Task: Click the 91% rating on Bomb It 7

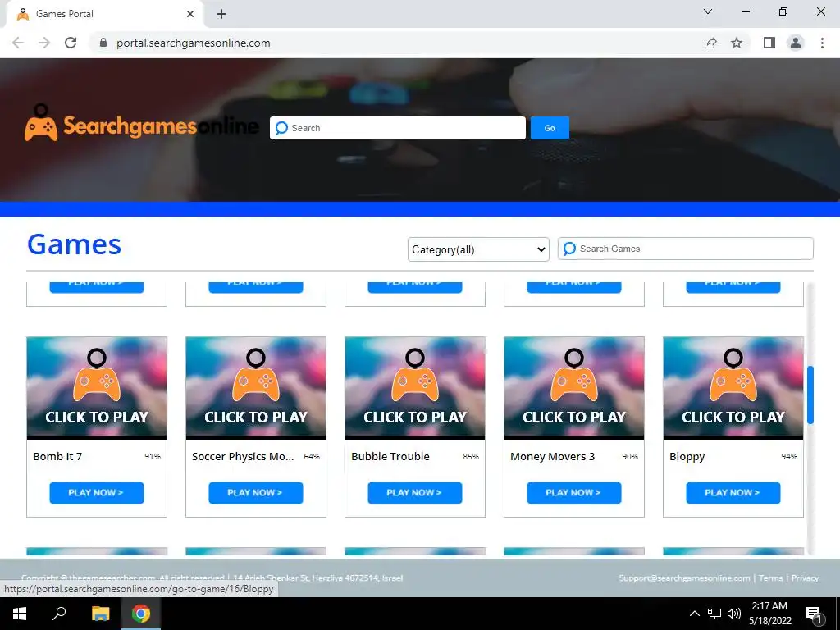Action: pyautogui.click(x=153, y=456)
